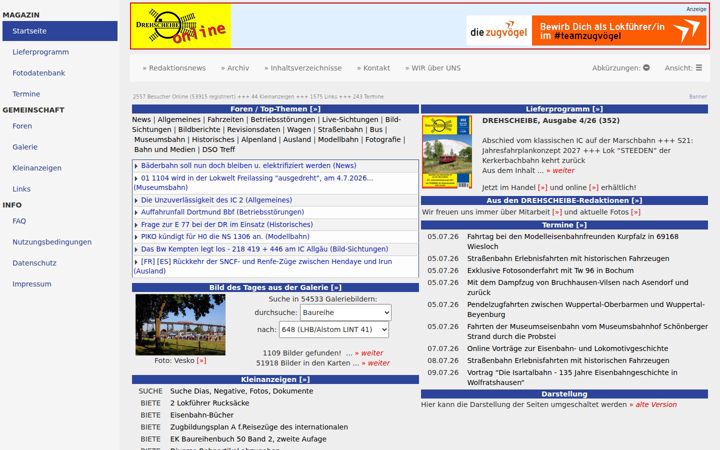Open the Modellbahn forum category

pos(338,140)
